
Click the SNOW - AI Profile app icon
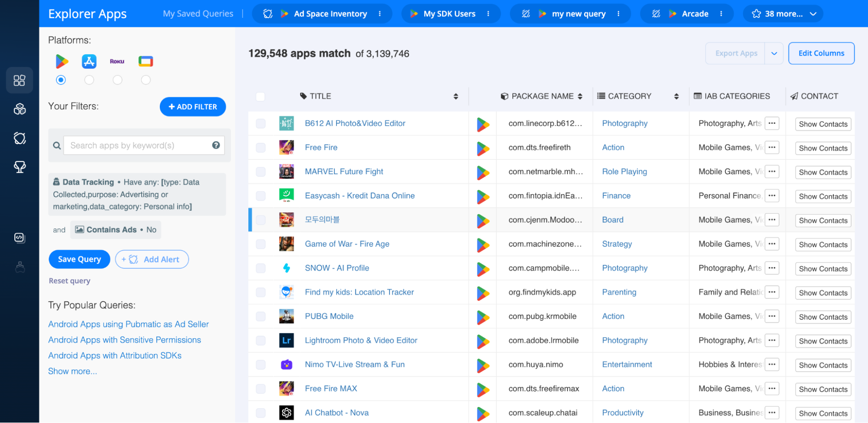[x=287, y=268]
